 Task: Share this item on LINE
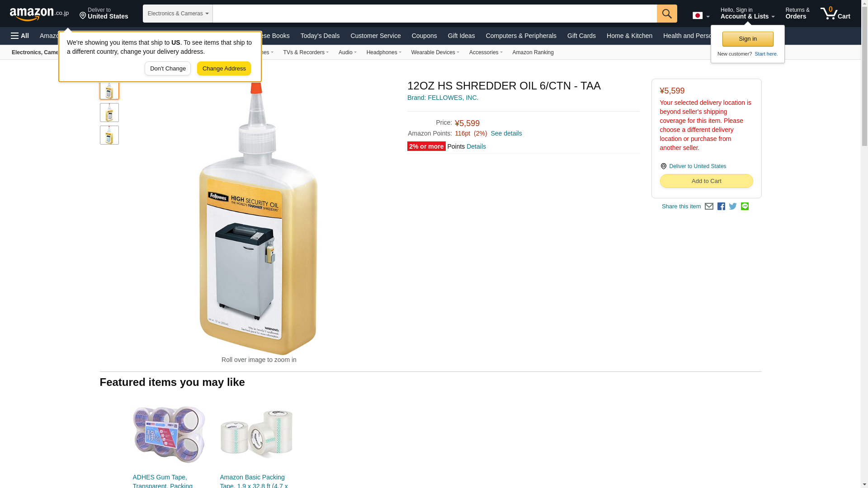[745, 206]
